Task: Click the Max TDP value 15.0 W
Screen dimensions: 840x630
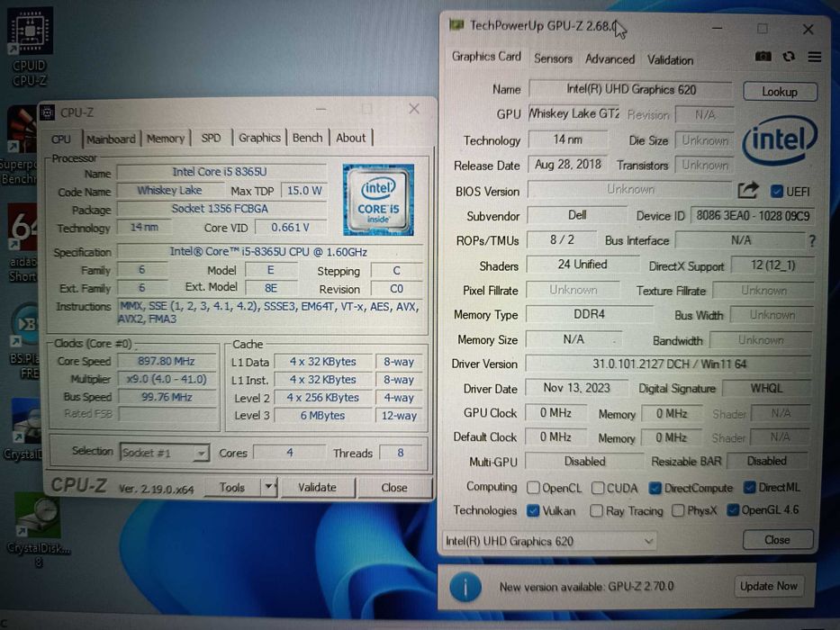Action: [304, 191]
